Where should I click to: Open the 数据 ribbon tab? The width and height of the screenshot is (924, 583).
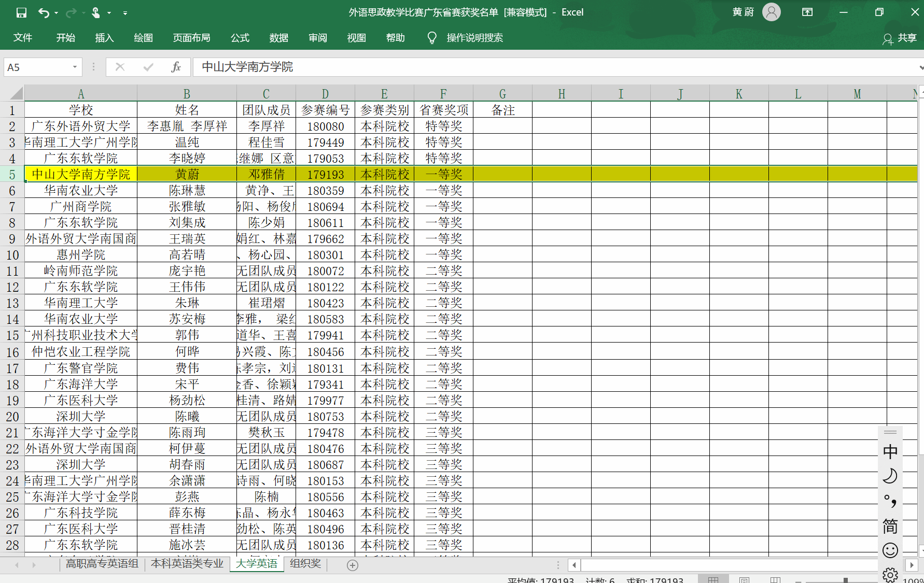click(278, 38)
